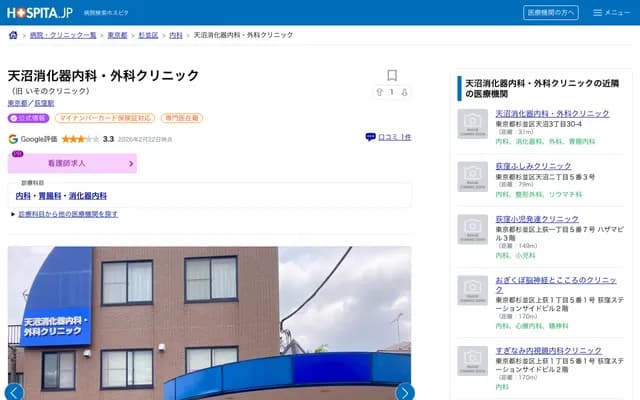Open 荻窪駅 link under the clinic name
This screenshot has height=400, width=640.
pyautogui.click(x=44, y=103)
